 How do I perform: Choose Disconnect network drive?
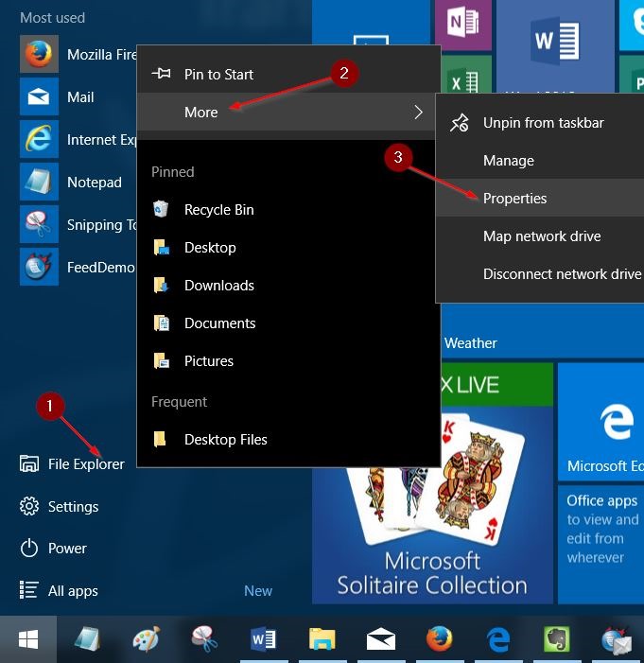point(540,274)
